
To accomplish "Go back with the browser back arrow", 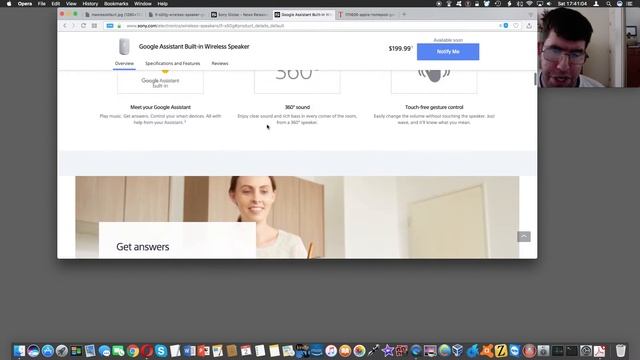I will (65, 26).
